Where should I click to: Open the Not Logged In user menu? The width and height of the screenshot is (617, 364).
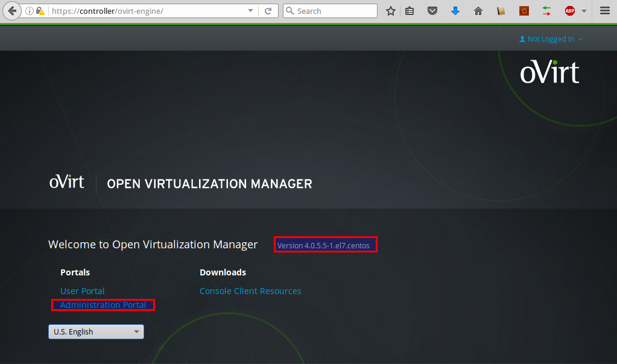tap(551, 39)
